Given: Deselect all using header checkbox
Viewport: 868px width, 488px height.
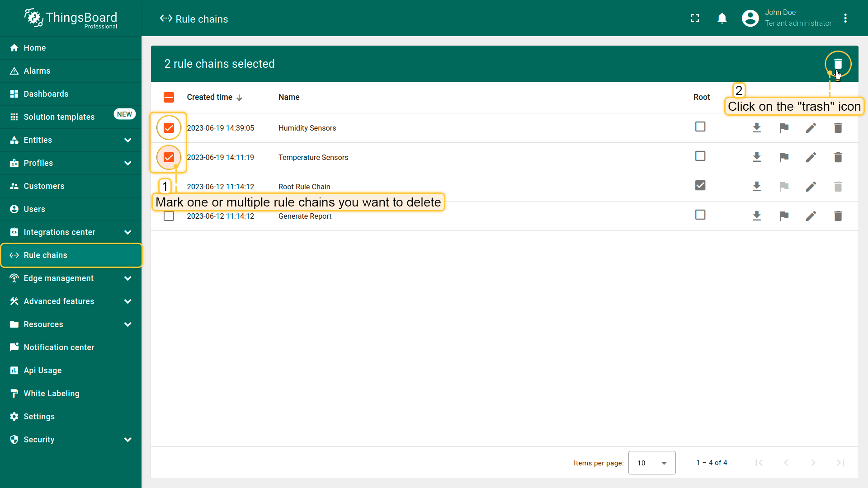Looking at the screenshot, I should [169, 97].
